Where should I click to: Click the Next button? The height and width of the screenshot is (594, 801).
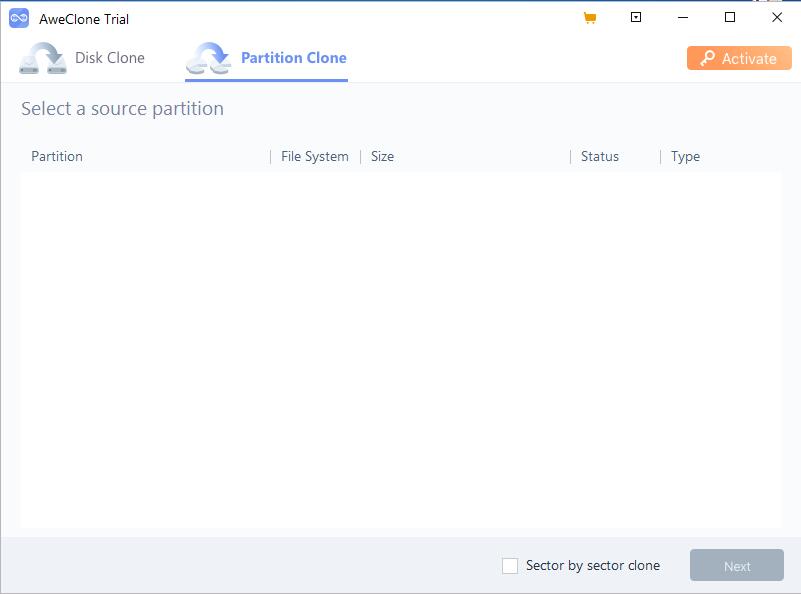(737, 565)
